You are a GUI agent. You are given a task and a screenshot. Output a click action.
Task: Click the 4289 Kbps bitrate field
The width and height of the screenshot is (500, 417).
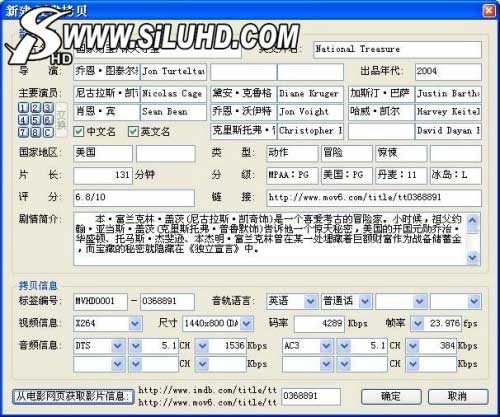(319, 323)
